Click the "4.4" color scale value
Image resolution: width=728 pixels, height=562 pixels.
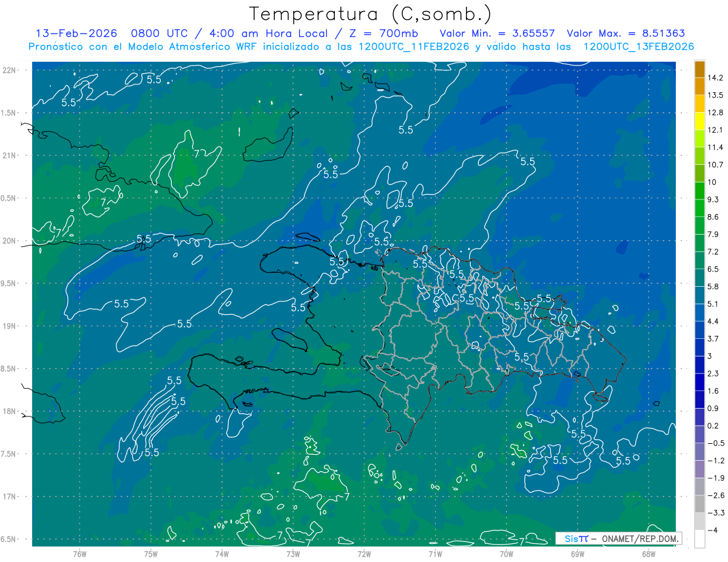[714, 321]
